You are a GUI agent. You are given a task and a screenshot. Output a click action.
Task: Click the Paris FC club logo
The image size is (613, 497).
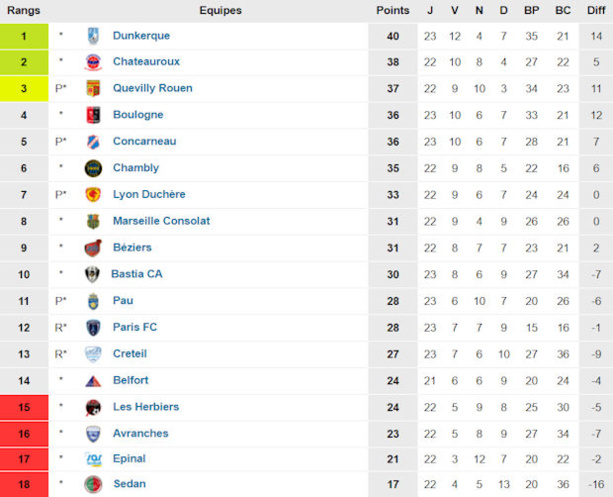93,327
